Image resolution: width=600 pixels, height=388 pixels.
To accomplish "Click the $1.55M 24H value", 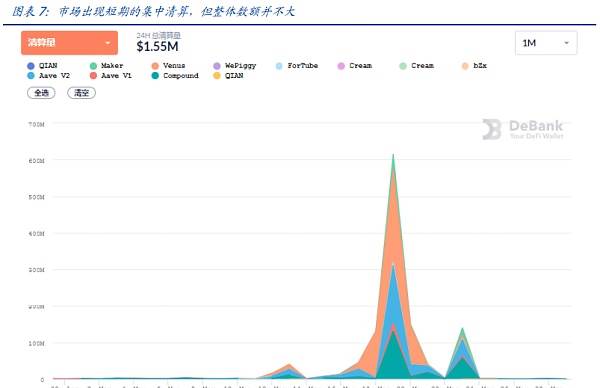I will 157,47.
